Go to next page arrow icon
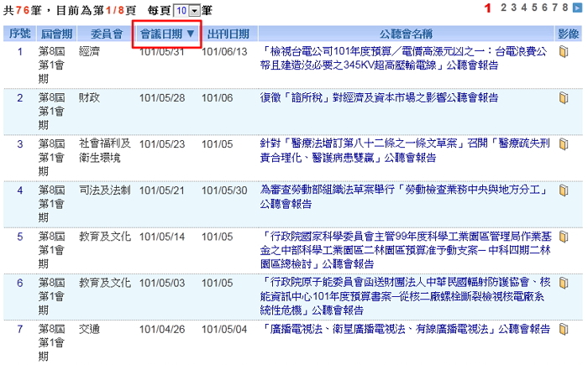588x365 pixels. 576,8
